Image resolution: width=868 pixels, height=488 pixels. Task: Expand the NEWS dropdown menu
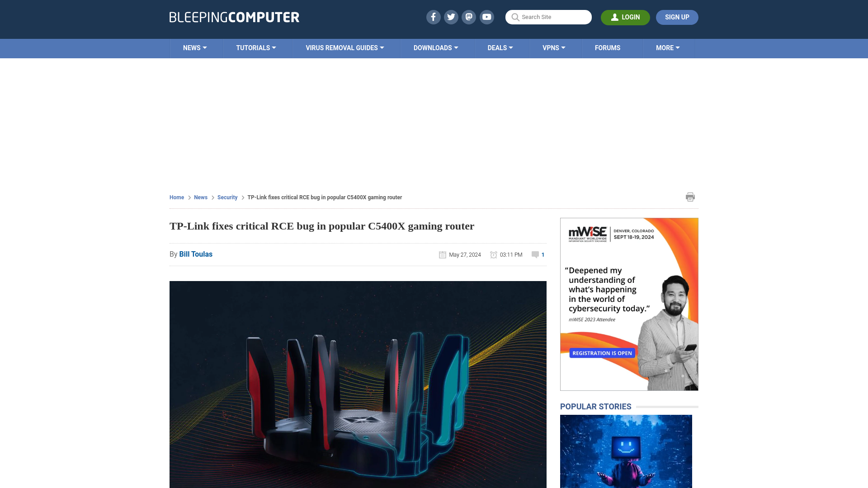pos(195,47)
